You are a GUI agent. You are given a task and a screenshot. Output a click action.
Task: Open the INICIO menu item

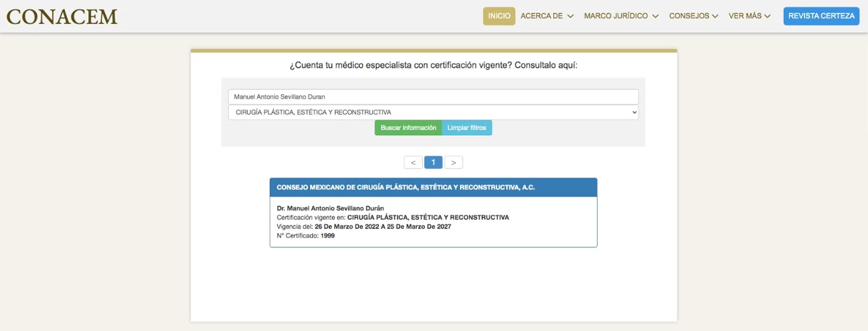pyautogui.click(x=499, y=16)
